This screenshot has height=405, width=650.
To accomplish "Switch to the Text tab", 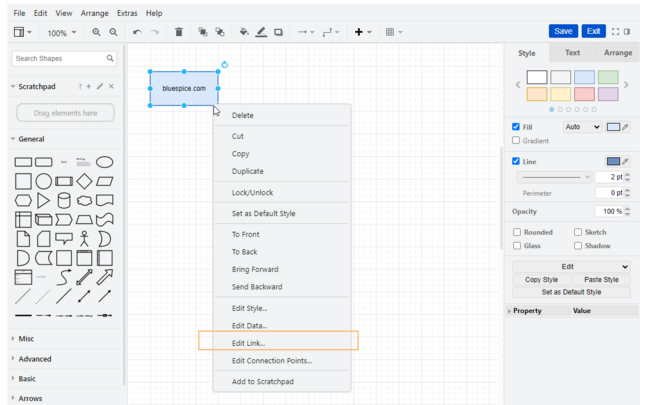I will 572,53.
